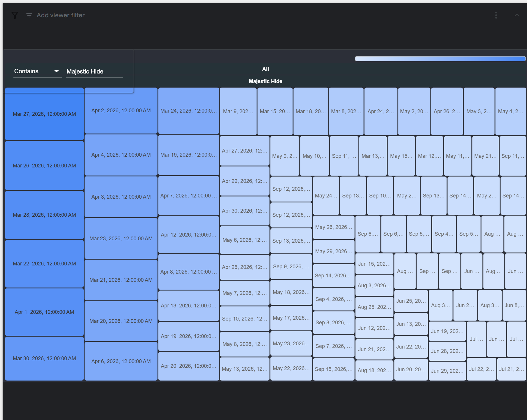
Task: Select the Mar 19, 2026 tile
Action: click(189, 155)
